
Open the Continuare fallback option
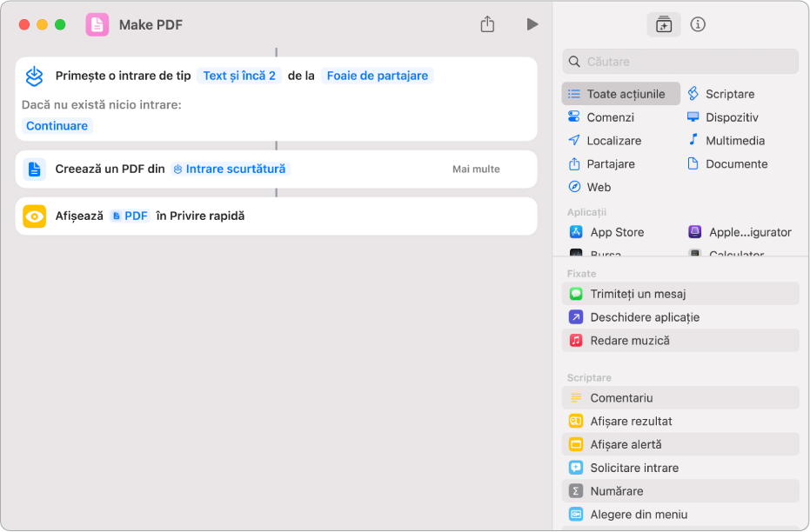click(x=57, y=126)
